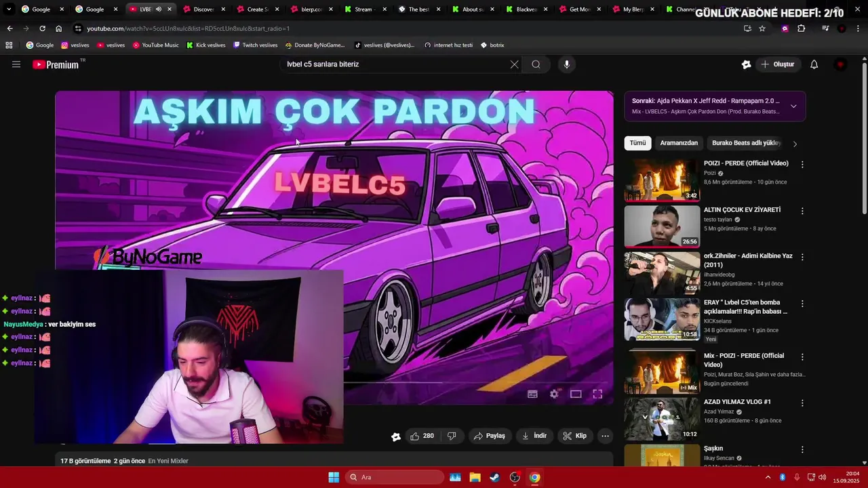Open options for AZAD YILMAZ VLOG #1
Screen dimensions: 868x488
click(x=802, y=403)
